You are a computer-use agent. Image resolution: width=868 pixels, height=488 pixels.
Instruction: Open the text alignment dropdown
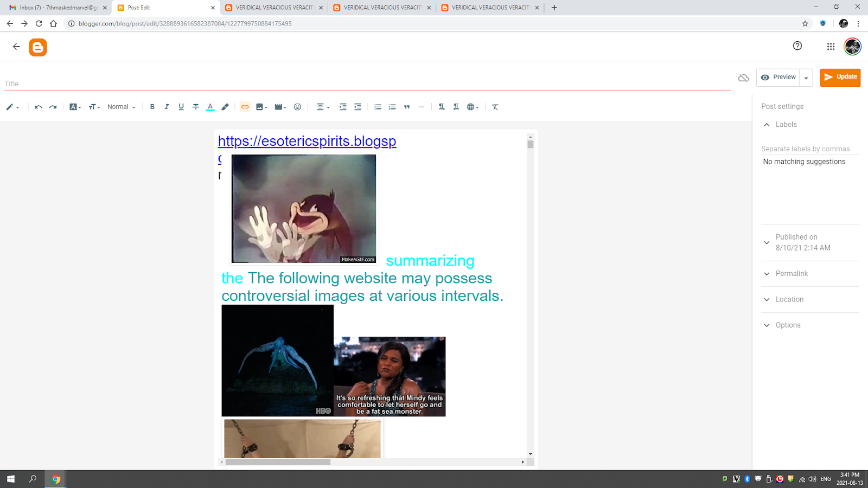[x=323, y=107]
